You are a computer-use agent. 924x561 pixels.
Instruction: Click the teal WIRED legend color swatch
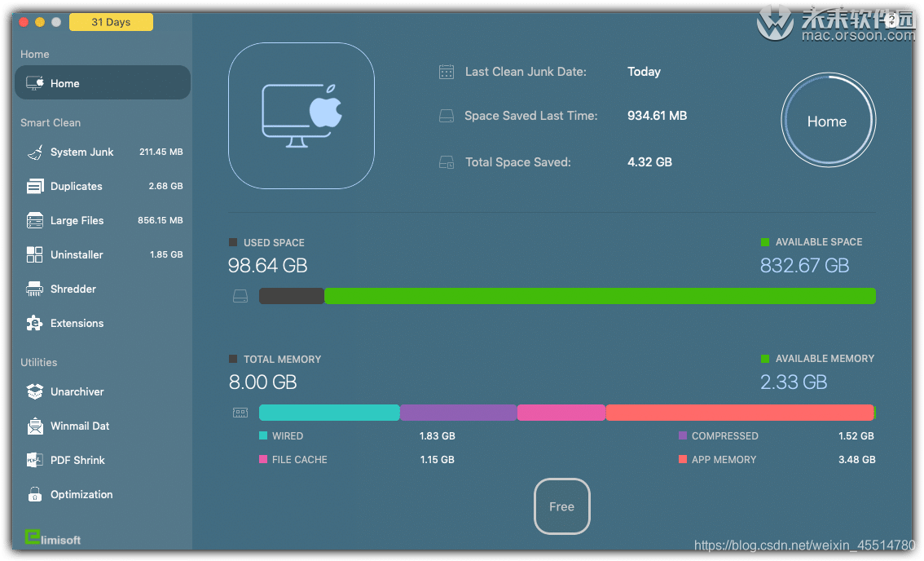(262, 436)
